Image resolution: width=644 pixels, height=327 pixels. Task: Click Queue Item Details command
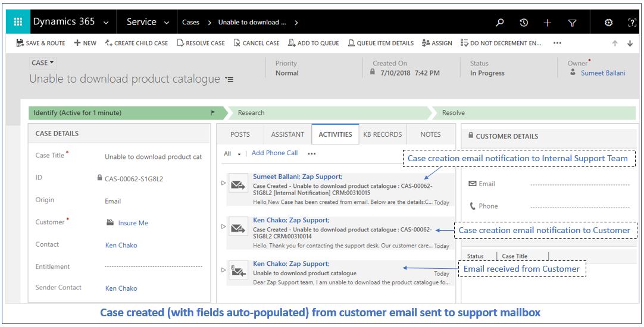381,43
